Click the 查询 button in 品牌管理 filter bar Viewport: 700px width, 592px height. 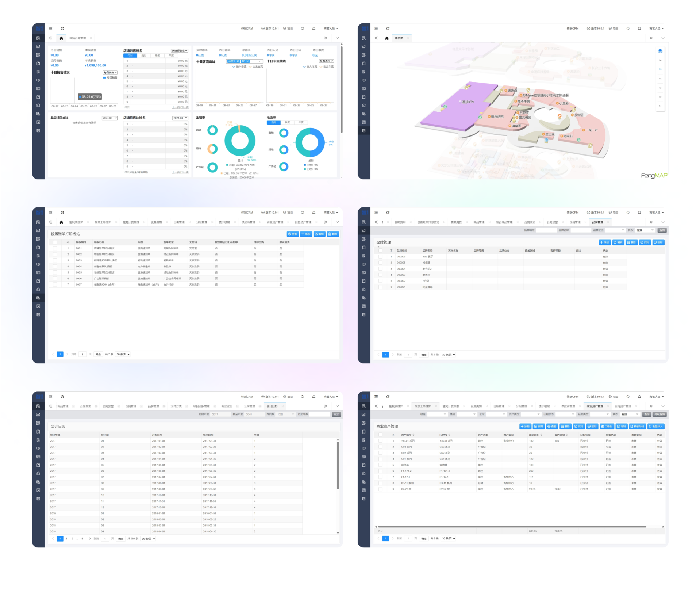[662, 230]
